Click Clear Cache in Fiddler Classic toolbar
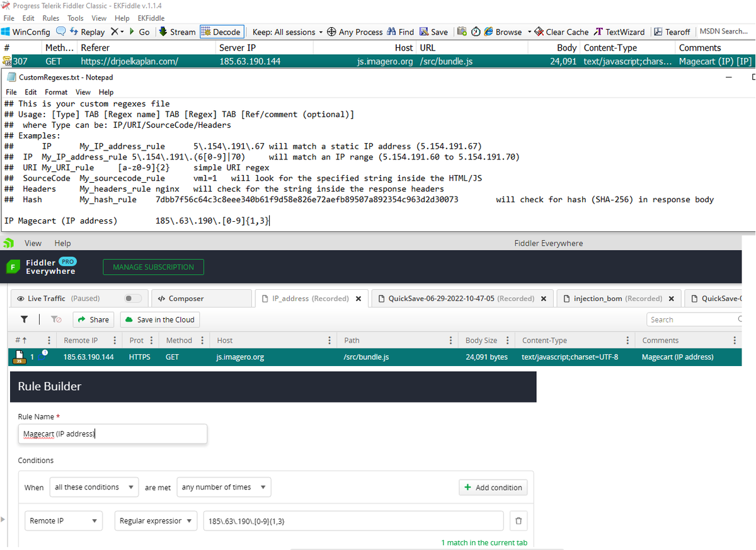 pos(561,32)
